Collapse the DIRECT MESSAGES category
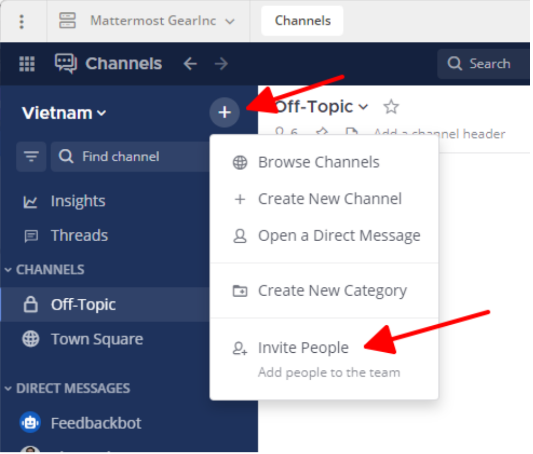 coord(67,388)
